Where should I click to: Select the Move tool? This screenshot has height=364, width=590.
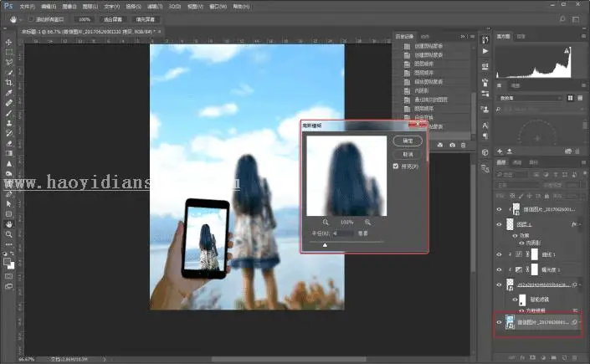[x=8, y=42]
